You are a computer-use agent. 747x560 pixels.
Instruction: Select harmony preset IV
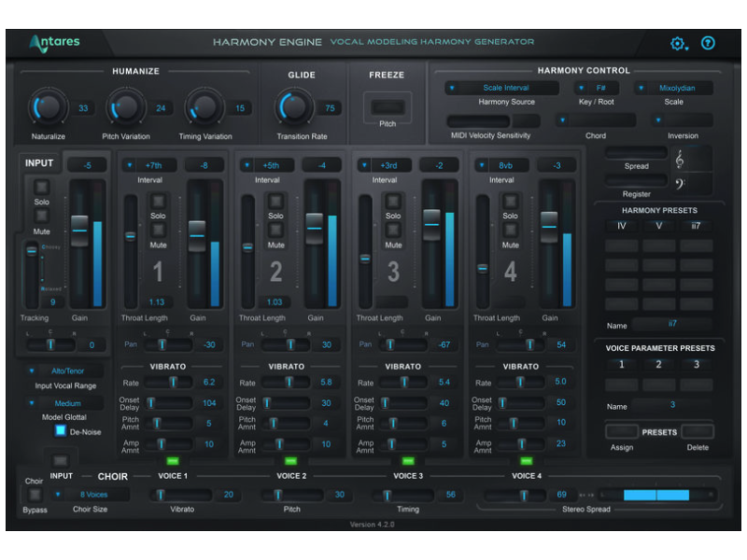tap(621, 226)
